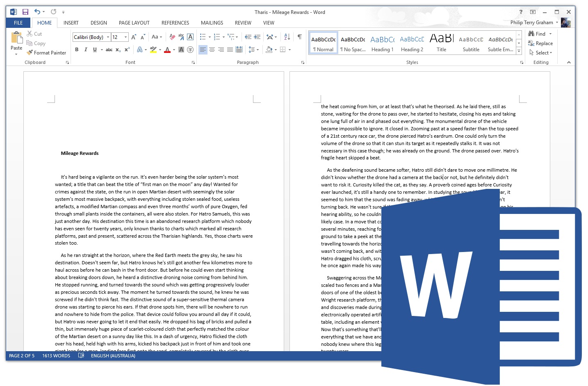
Task: Click the word count in the status bar
Action: tap(56, 356)
